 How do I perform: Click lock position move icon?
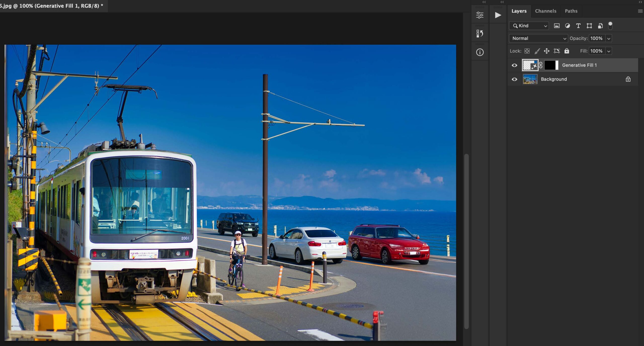[547, 51]
